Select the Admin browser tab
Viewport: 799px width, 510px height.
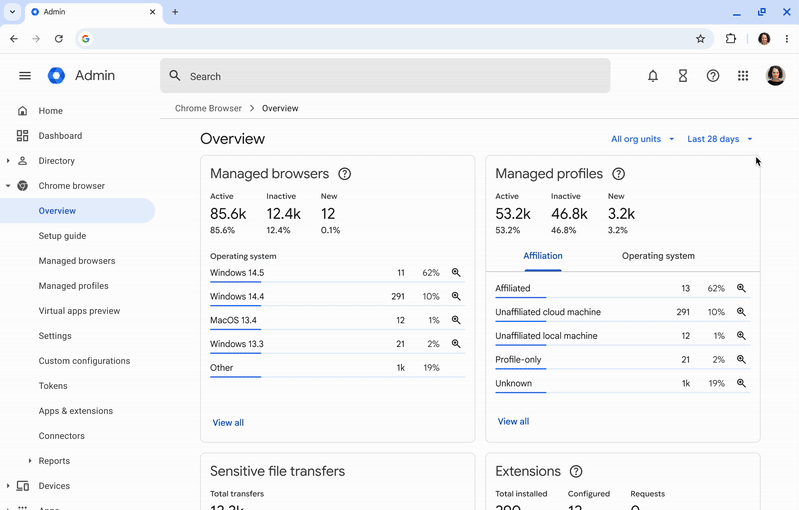pos(92,12)
